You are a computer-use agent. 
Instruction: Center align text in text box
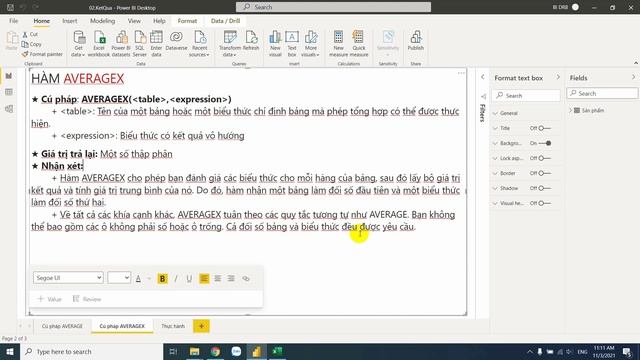click(x=218, y=278)
